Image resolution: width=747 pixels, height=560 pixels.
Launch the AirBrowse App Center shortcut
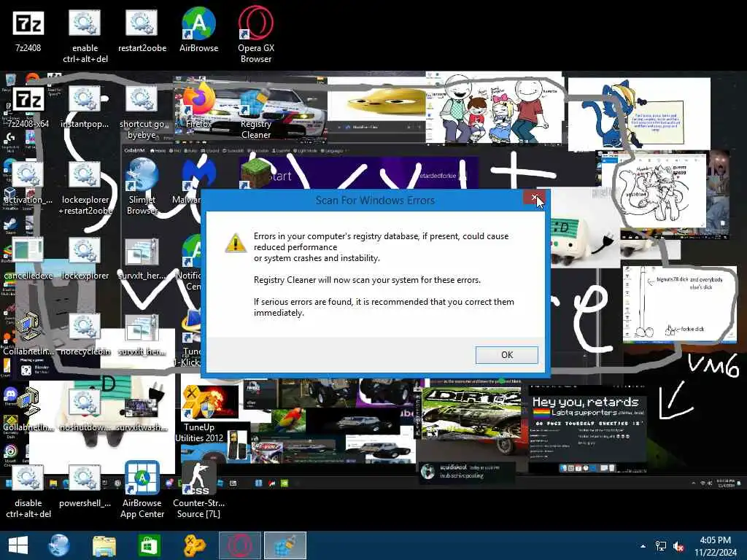142,491
